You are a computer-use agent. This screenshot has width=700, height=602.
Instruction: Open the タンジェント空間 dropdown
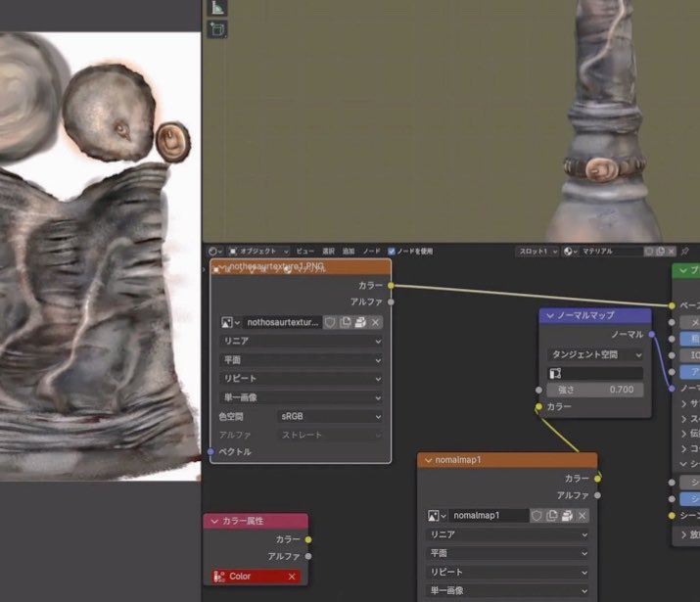(x=595, y=354)
